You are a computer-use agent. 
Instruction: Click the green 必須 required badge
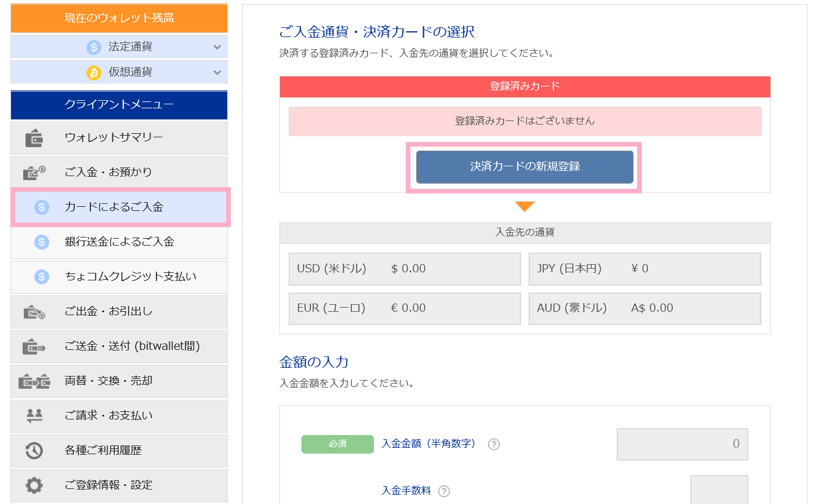[x=337, y=444]
